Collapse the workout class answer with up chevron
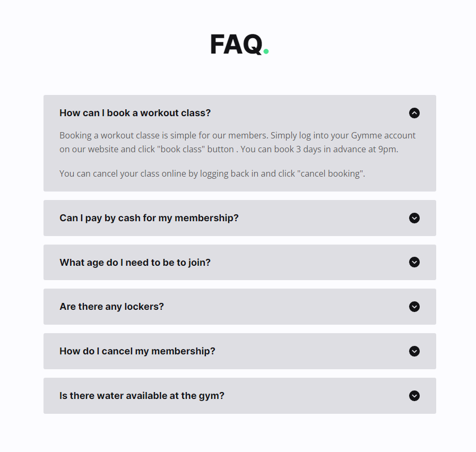This screenshot has height=452, width=476. (x=414, y=113)
